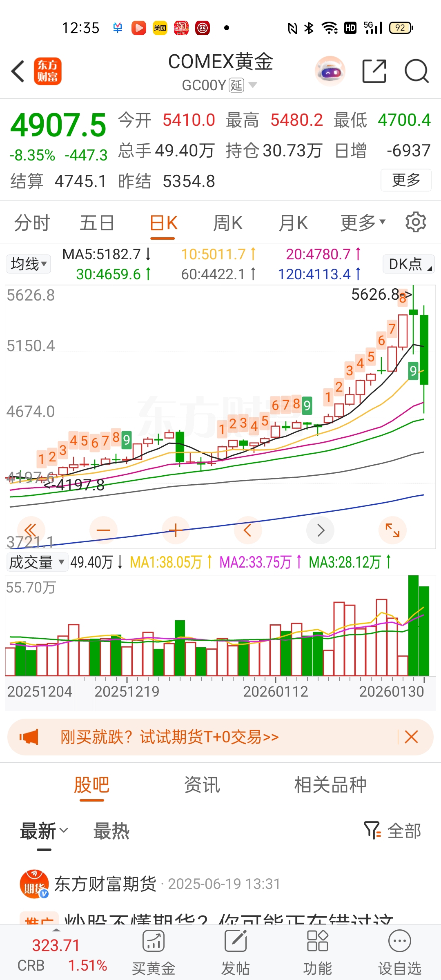Viewport: 441px width, 980px height.
Task: Zoom out chart with minus icon
Action: pyautogui.click(x=103, y=530)
